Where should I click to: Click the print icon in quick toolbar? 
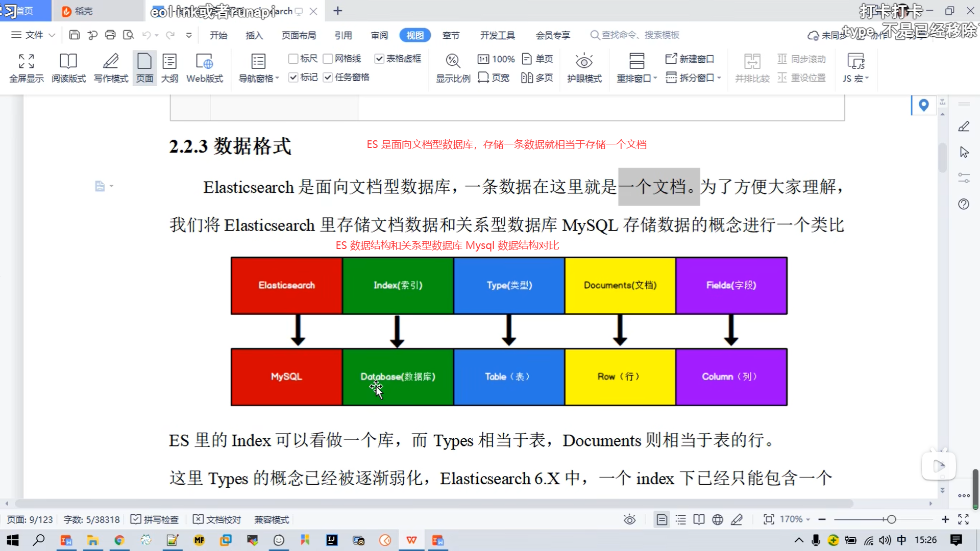pyautogui.click(x=110, y=35)
